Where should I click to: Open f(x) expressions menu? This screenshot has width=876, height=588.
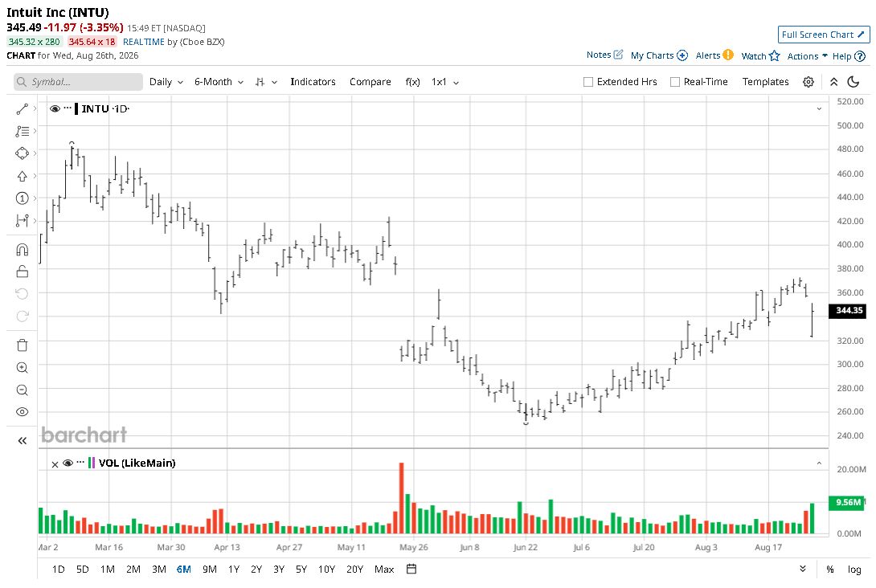[412, 82]
